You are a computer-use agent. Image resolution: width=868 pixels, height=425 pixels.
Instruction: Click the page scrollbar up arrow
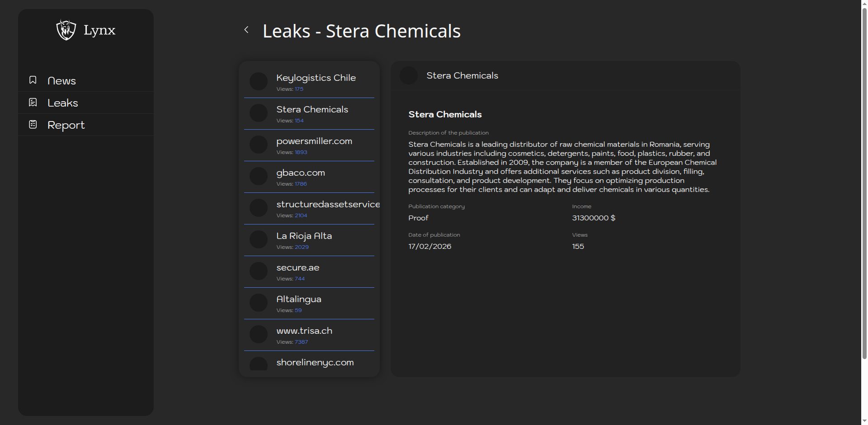[864, 4]
